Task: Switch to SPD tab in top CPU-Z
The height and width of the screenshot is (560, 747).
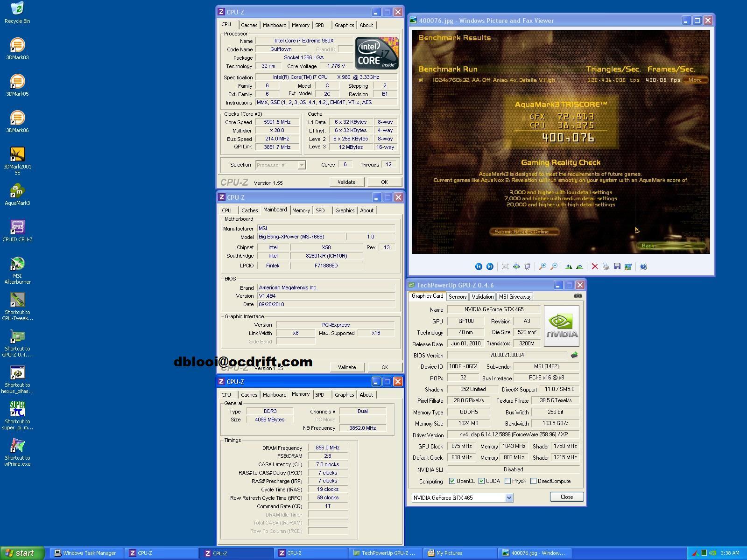Action: [x=320, y=25]
